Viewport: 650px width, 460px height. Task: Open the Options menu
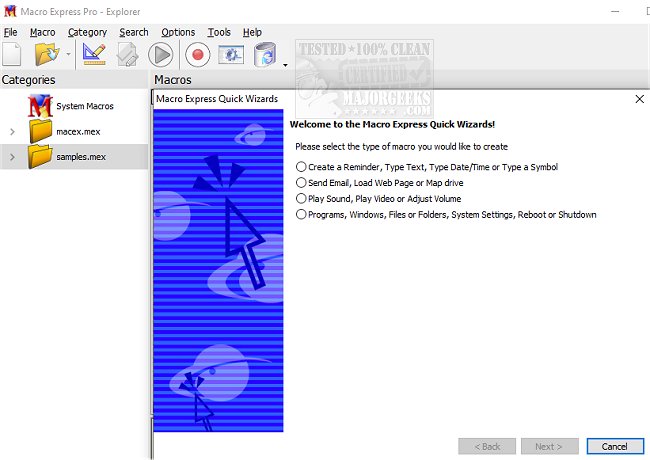(x=178, y=32)
